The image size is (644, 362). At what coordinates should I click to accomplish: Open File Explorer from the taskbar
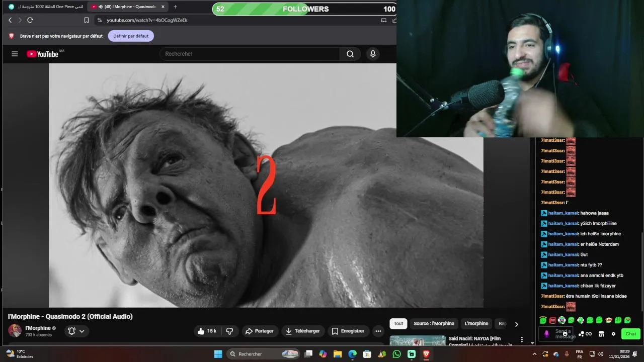pos(338,354)
